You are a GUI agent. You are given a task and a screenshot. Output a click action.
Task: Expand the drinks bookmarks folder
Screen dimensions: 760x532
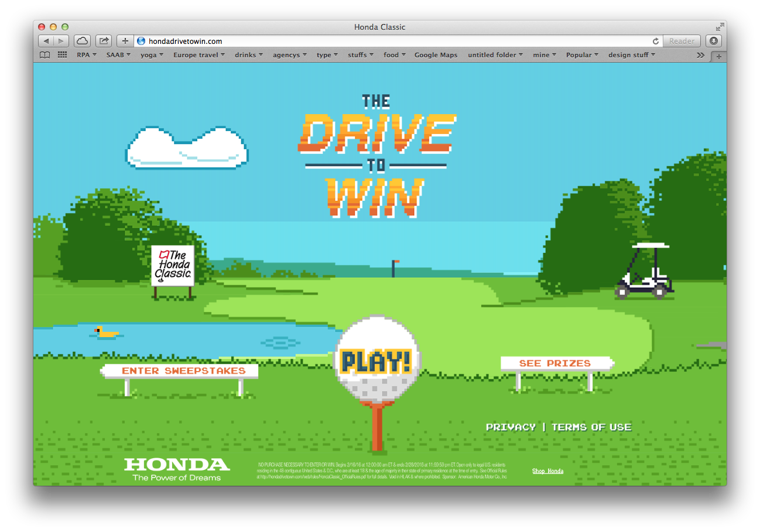[x=249, y=55]
